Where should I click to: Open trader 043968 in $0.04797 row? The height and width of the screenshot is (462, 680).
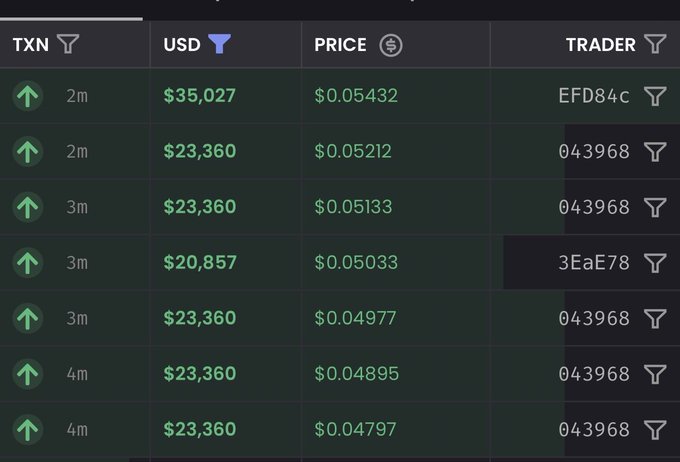pos(594,429)
